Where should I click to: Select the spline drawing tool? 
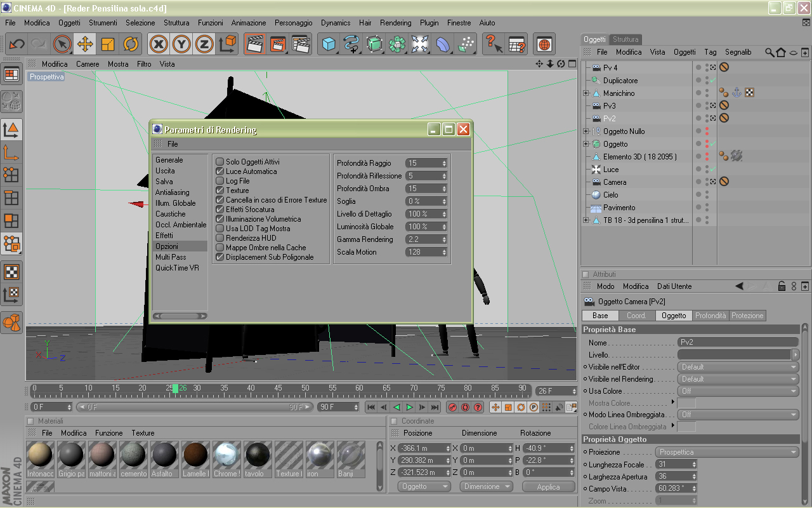[351, 44]
